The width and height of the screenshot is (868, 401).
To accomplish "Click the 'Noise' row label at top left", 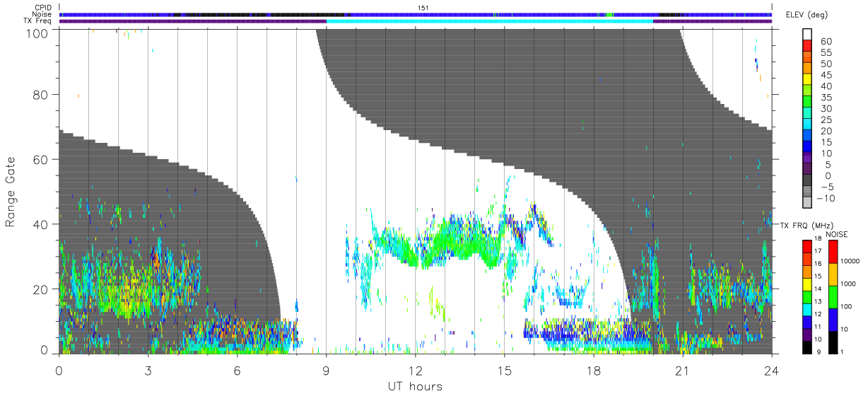I will point(43,14).
